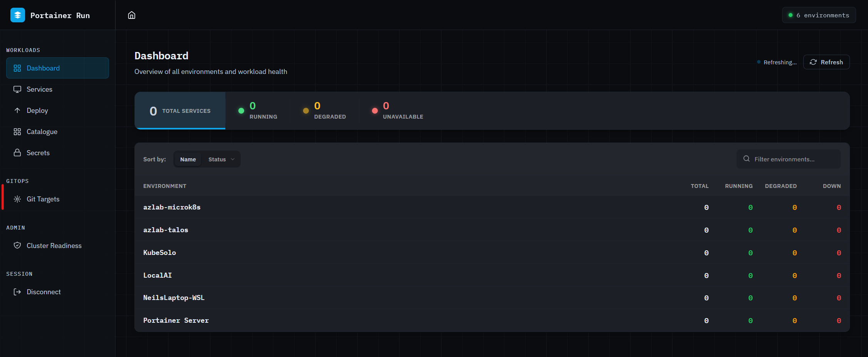The width and height of the screenshot is (868, 357).
Task: Click the Secrets lock icon
Action: (x=17, y=153)
